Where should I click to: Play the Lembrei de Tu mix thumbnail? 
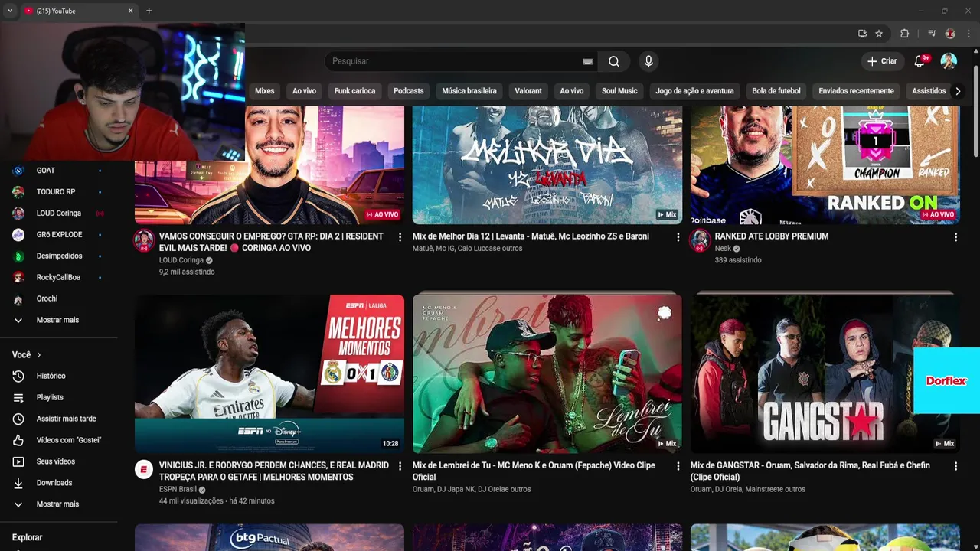click(x=547, y=374)
